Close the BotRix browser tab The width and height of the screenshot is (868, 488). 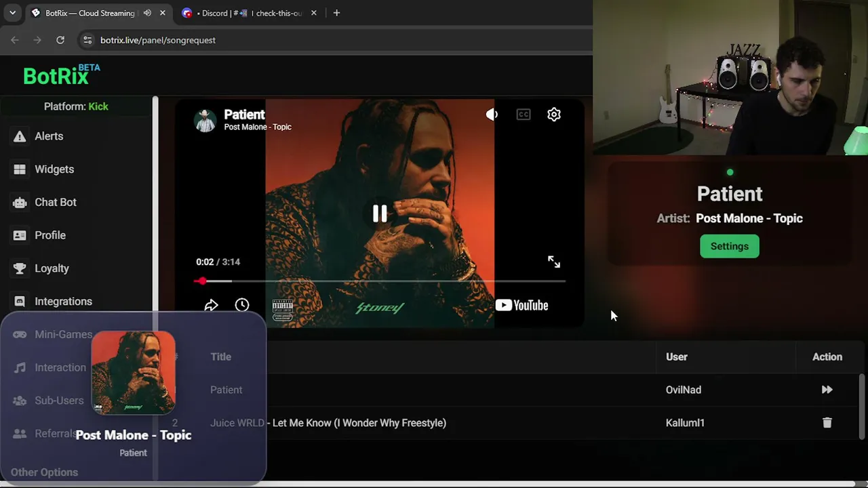[163, 13]
